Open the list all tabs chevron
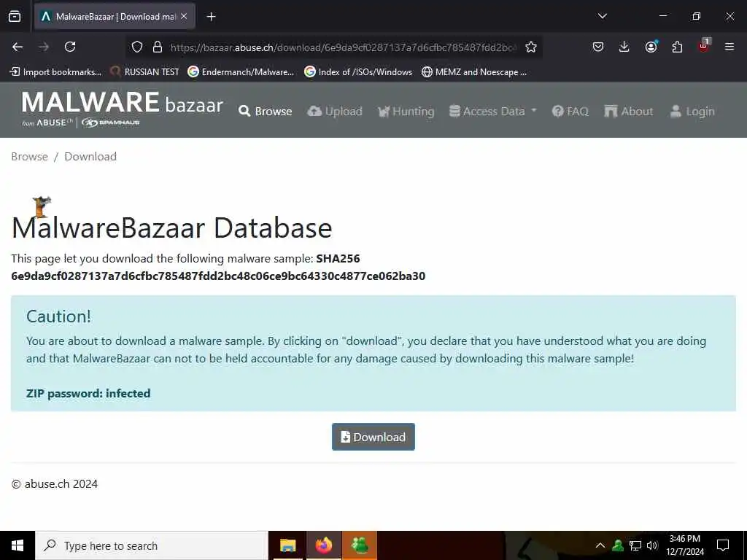This screenshot has height=560, width=747. 602,16
